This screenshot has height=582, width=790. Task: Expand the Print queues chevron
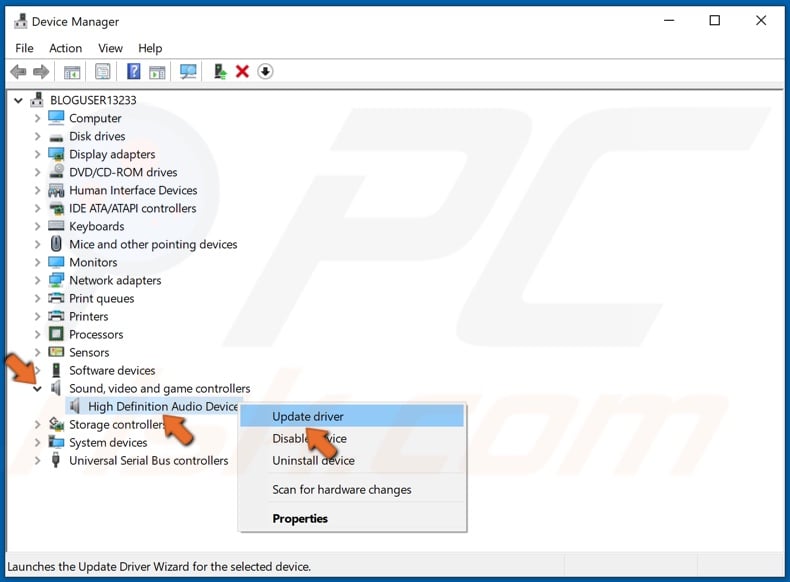click(x=37, y=298)
